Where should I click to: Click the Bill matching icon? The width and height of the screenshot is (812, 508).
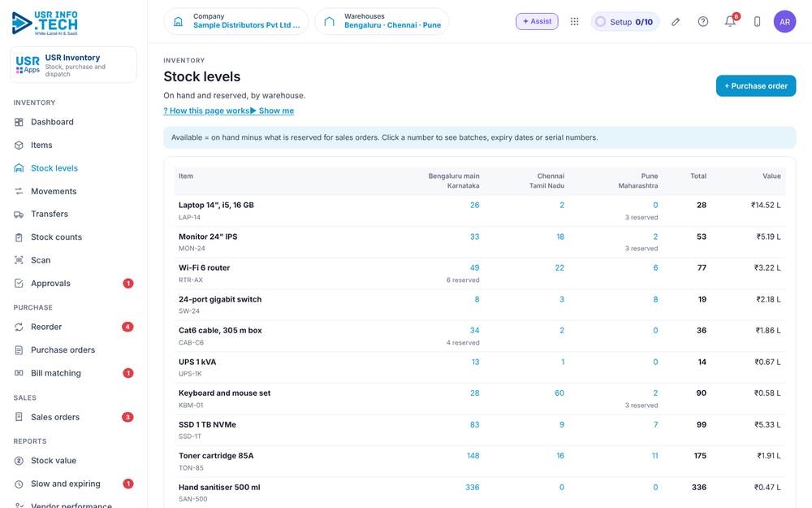[19, 373]
